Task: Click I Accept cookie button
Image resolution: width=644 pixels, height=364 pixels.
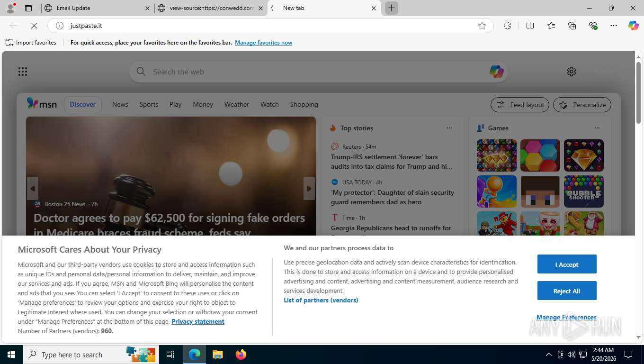Action: pyautogui.click(x=567, y=264)
